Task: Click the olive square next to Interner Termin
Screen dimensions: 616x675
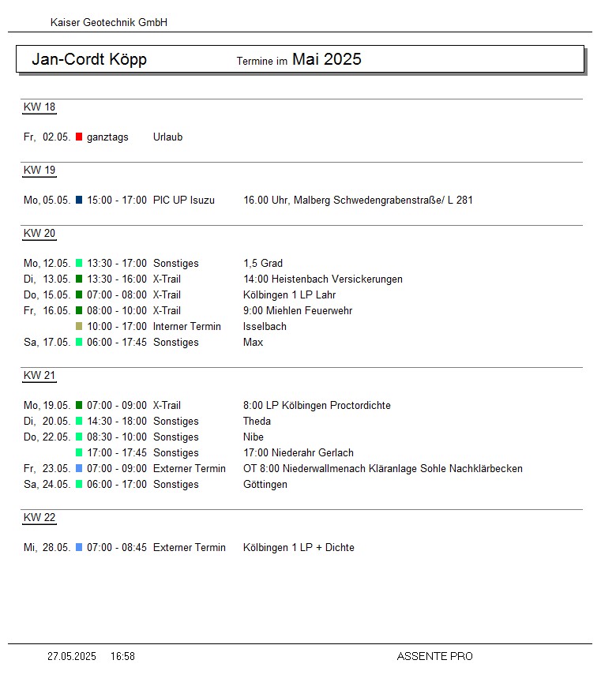Action: pyautogui.click(x=79, y=326)
